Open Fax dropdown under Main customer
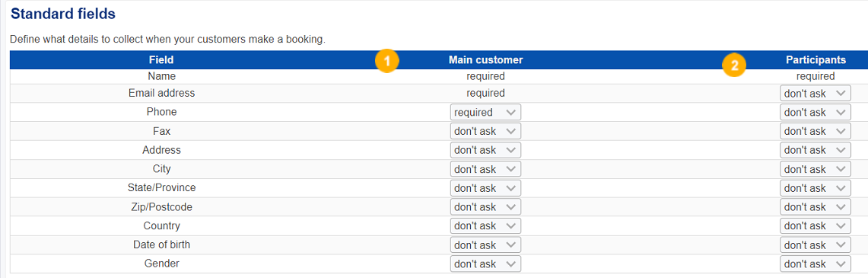This screenshot has width=868, height=278. [x=485, y=131]
